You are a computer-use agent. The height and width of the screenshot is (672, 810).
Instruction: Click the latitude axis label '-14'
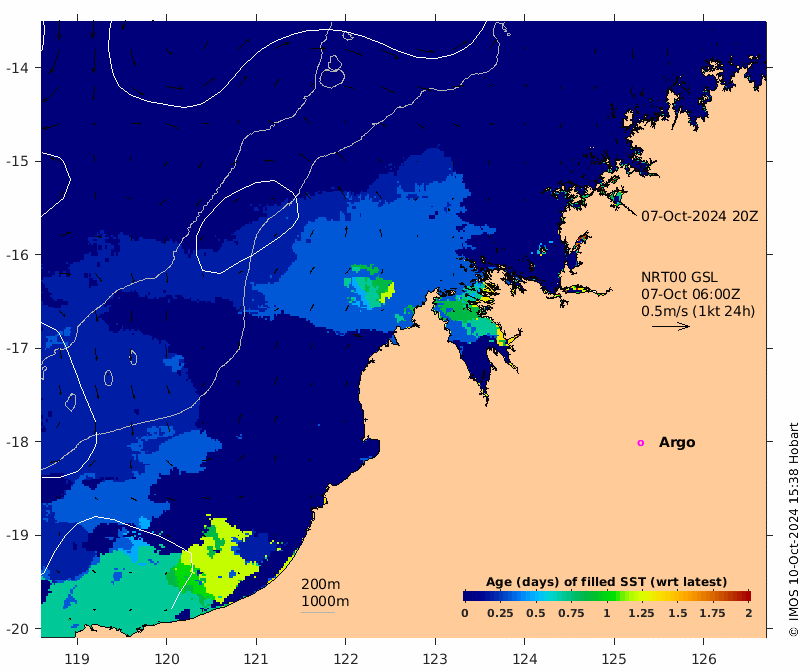click(17, 68)
